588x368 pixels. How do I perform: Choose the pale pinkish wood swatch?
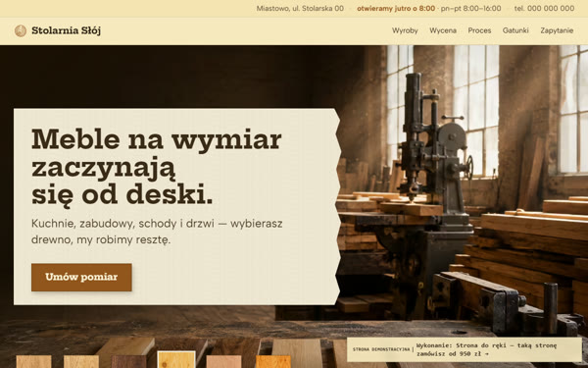pyautogui.click(x=223, y=361)
